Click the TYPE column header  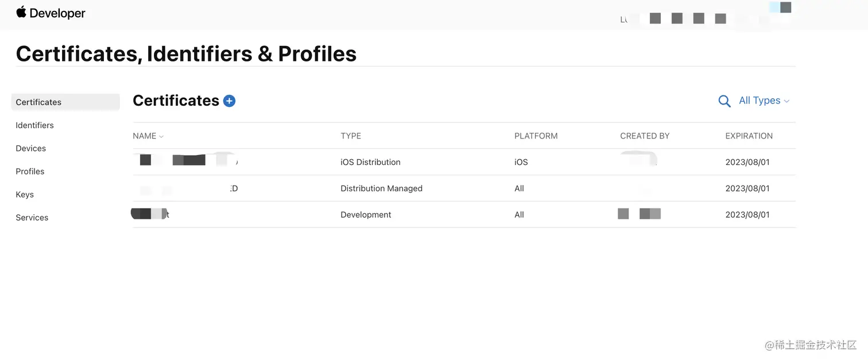351,136
